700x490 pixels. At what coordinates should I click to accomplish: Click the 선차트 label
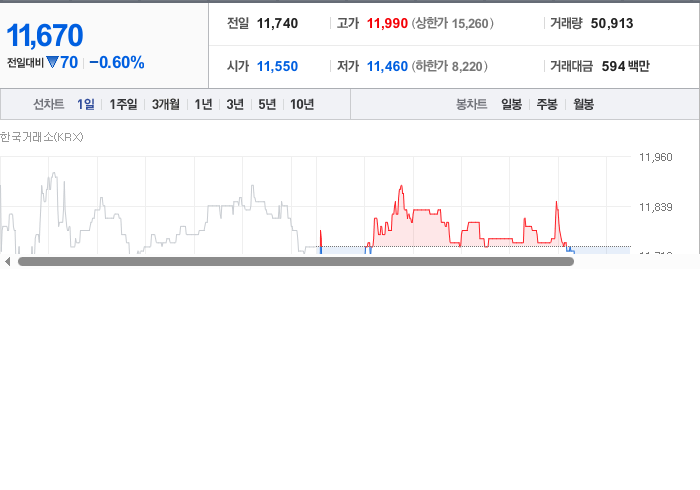(x=49, y=104)
